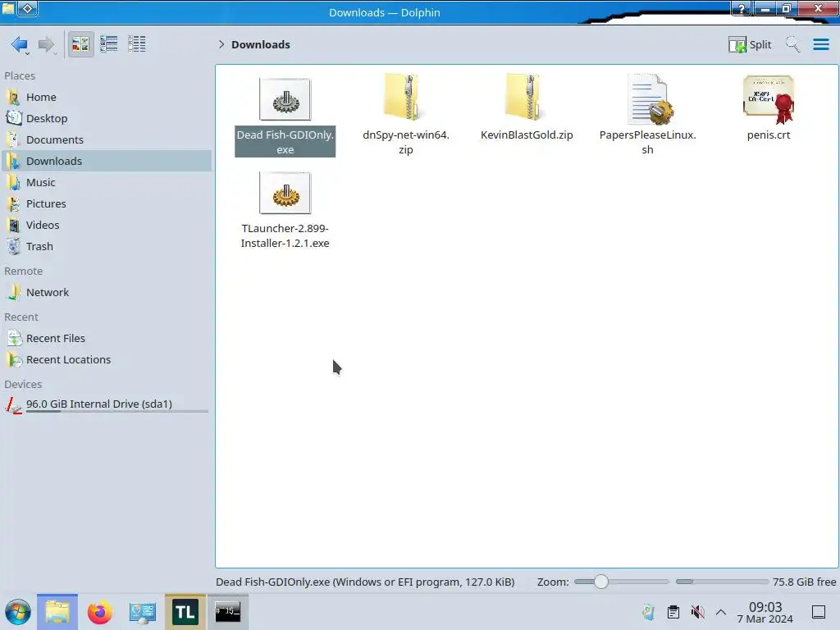Open the Start menu orb
The height and width of the screenshot is (630, 840).
pos(18,612)
